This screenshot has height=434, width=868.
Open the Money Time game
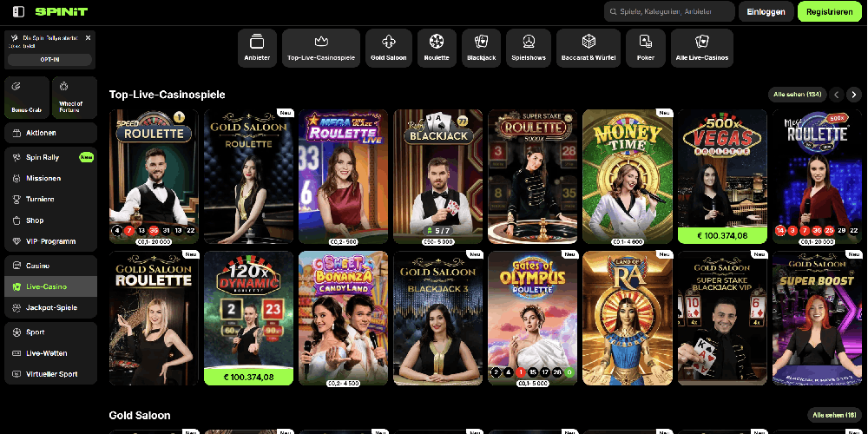628,176
